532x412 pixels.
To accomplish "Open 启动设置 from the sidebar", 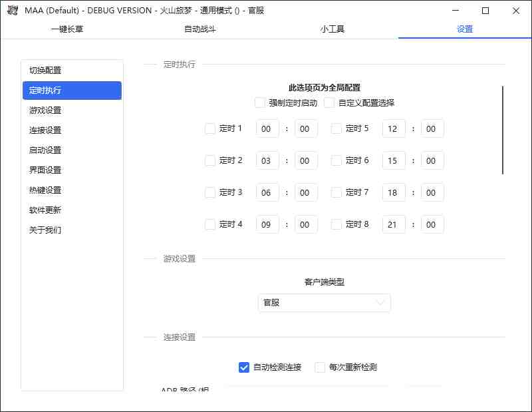I will 72,150.
